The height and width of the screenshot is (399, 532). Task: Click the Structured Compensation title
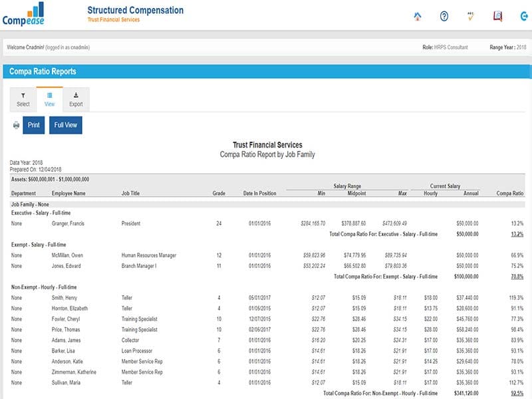pos(135,11)
